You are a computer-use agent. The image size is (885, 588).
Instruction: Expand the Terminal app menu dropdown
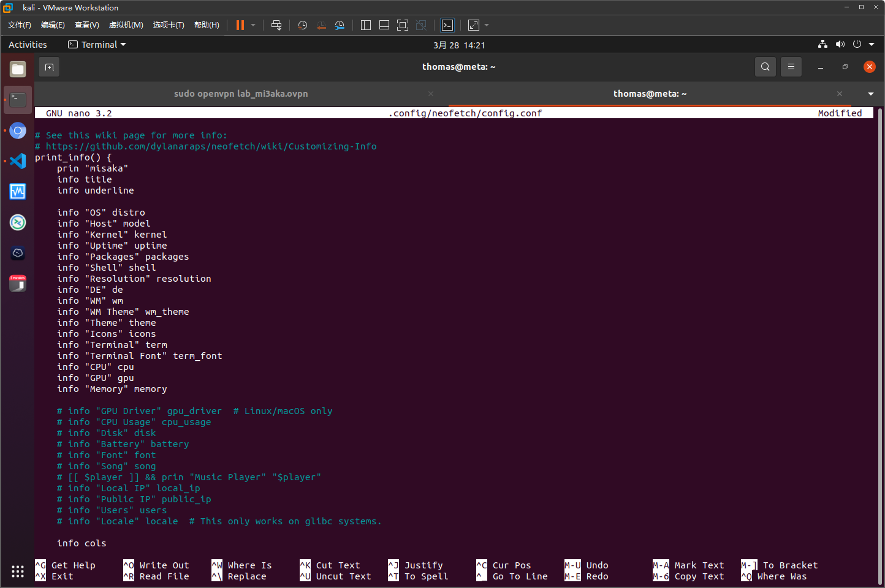coord(97,45)
